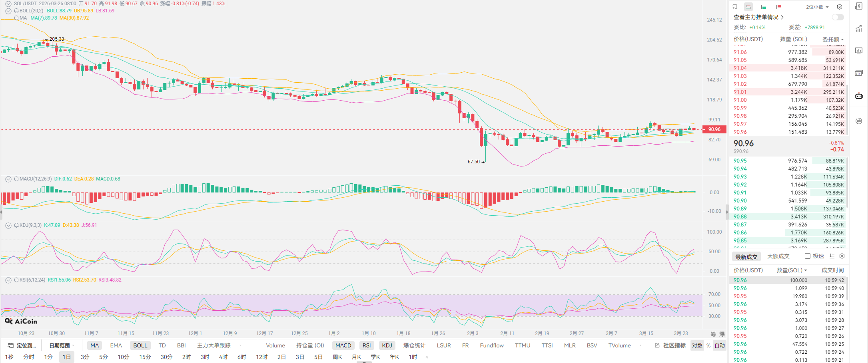
Task: Toggle the 查看主力挂单情况 switch
Action: click(838, 17)
